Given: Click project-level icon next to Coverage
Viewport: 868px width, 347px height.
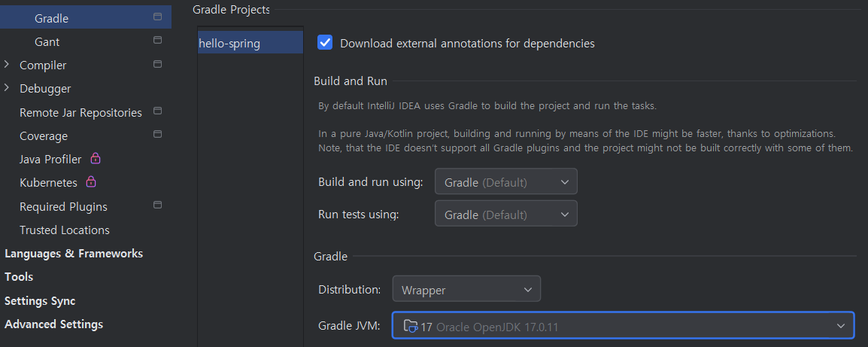Looking at the screenshot, I should click(x=157, y=134).
